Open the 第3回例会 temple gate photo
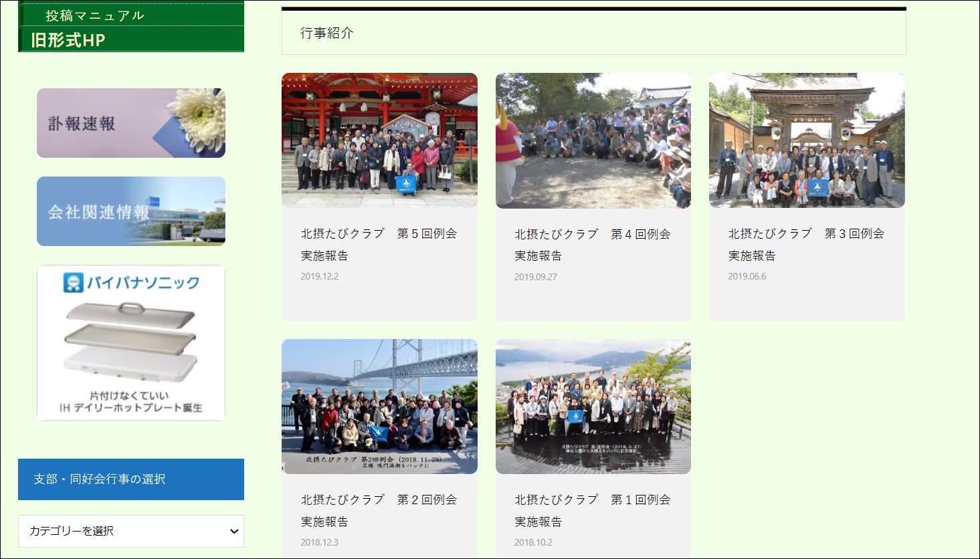The width and height of the screenshot is (980, 559). point(806,140)
